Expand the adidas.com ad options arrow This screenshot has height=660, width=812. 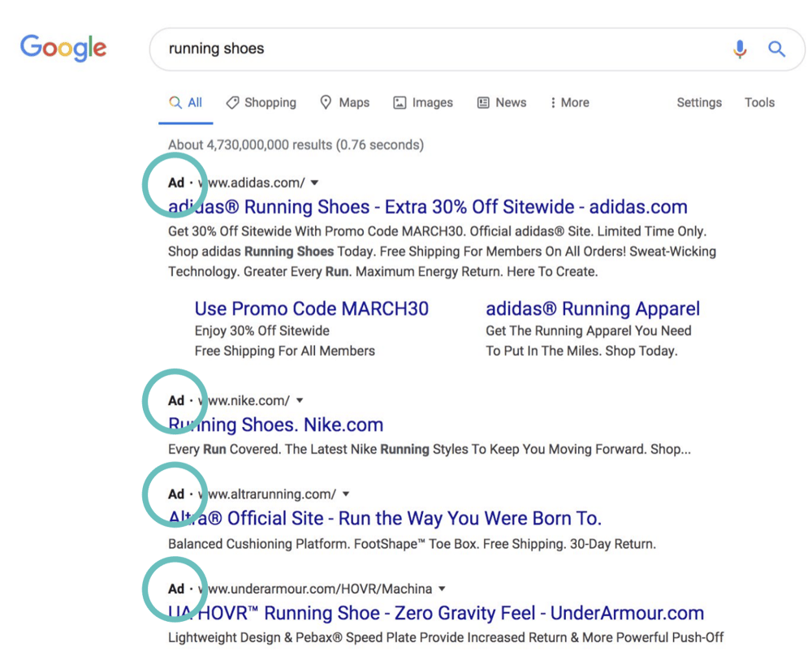point(314,183)
